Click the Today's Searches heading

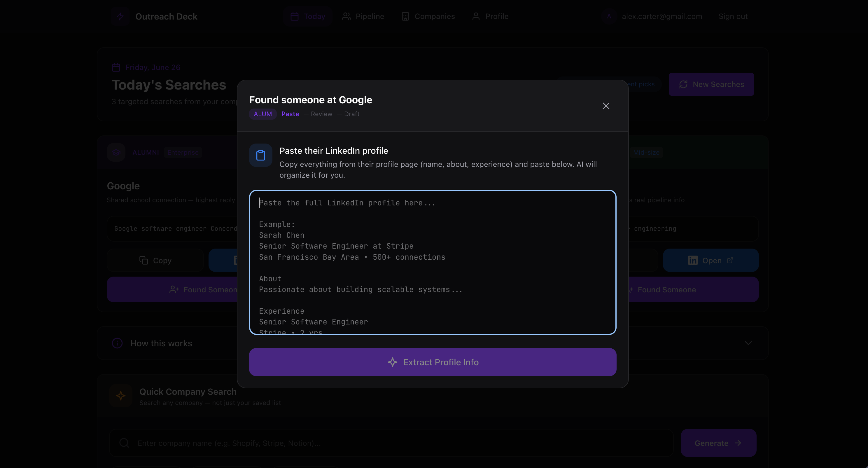point(169,85)
